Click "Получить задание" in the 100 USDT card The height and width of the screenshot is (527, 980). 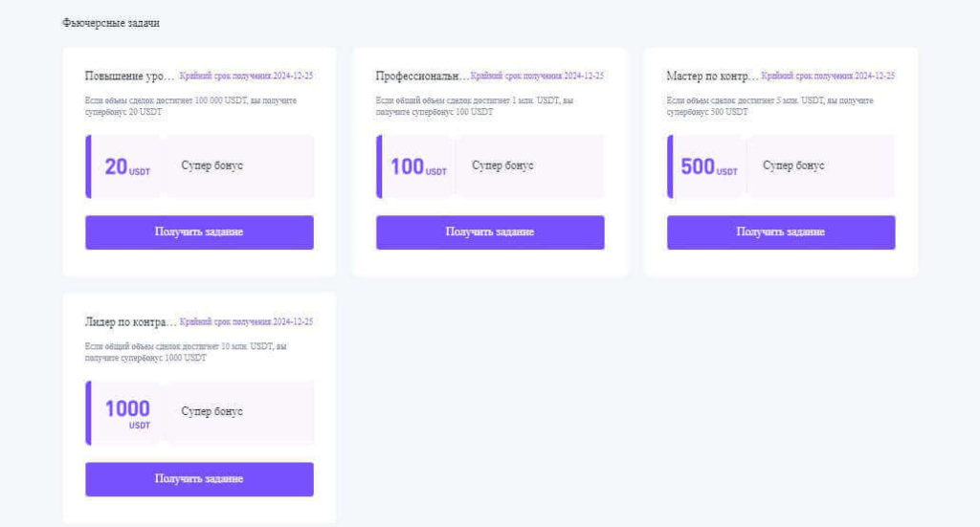coord(490,232)
